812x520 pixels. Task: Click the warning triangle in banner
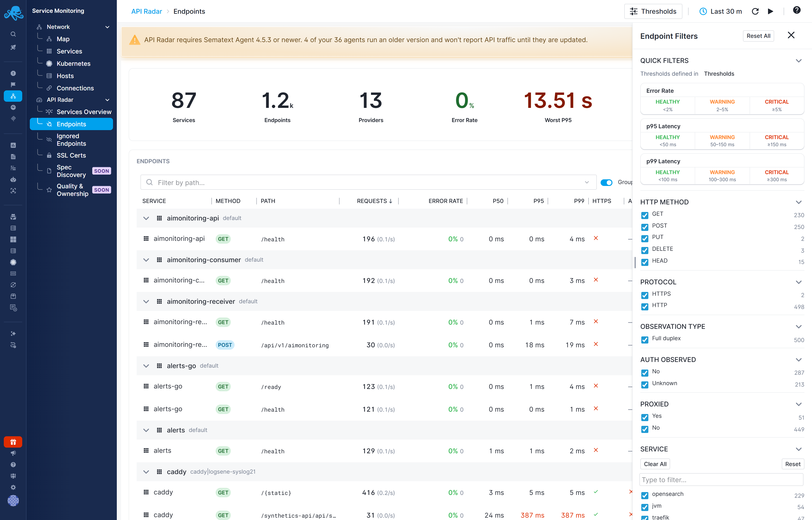(135, 40)
